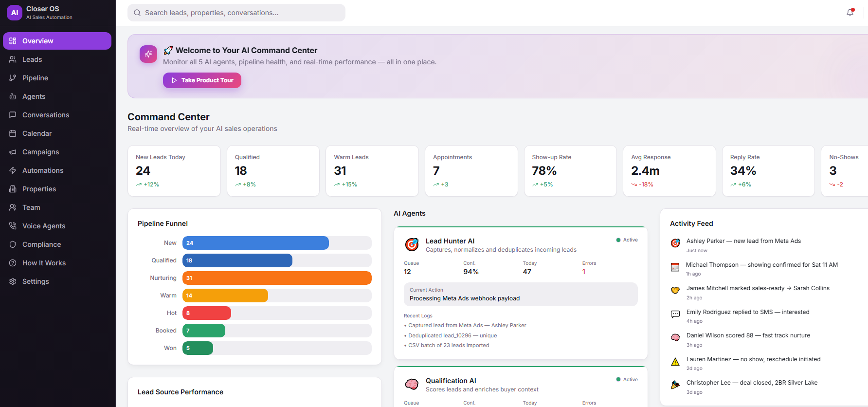Click the Agents robot icon in sidebar
This screenshot has width=868, height=407.
[13, 96]
